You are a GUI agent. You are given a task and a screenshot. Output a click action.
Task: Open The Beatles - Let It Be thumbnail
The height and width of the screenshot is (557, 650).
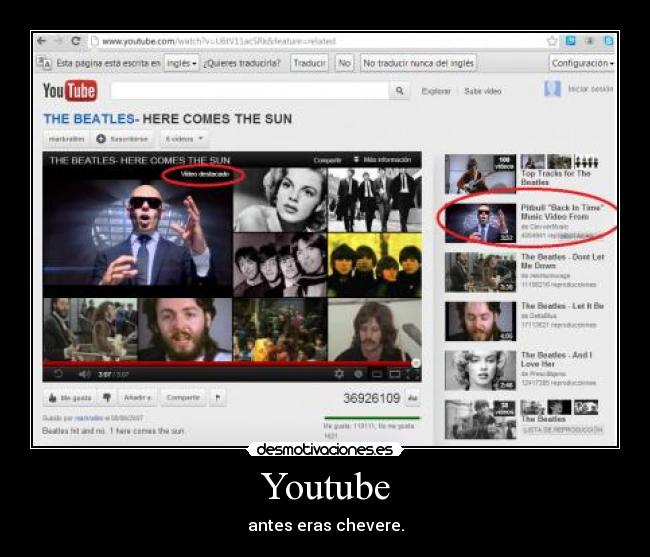[480, 321]
